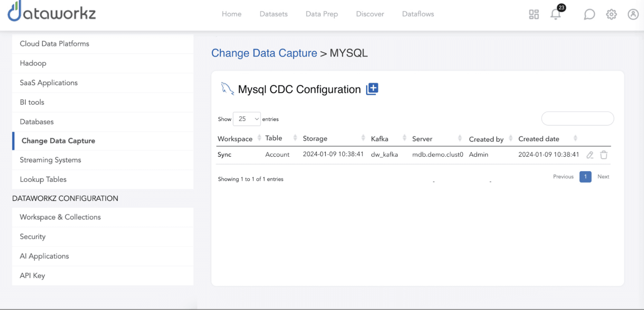Open the notifications bell icon
This screenshot has height=310, width=644.
(x=555, y=14)
